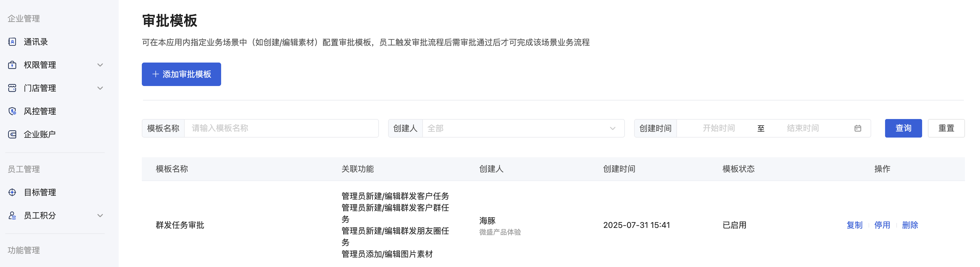Image resolution: width=980 pixels, height=267 pixels.
Task: Click the 管理员添加/编辑图片素材 text
Action: pos(387,254)
